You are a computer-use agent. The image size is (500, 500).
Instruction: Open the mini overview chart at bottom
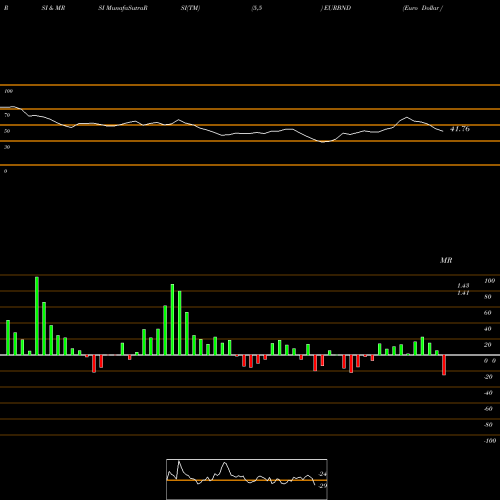247,479
